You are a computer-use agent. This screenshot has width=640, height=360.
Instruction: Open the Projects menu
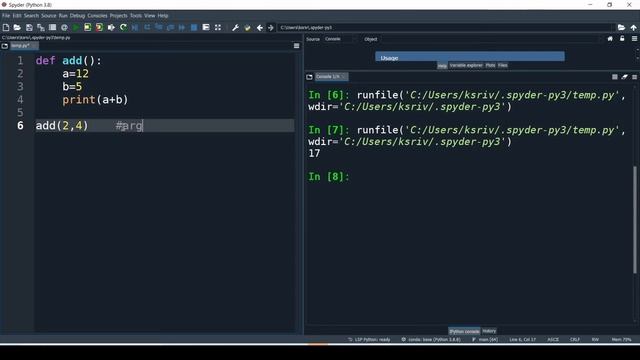118,16
